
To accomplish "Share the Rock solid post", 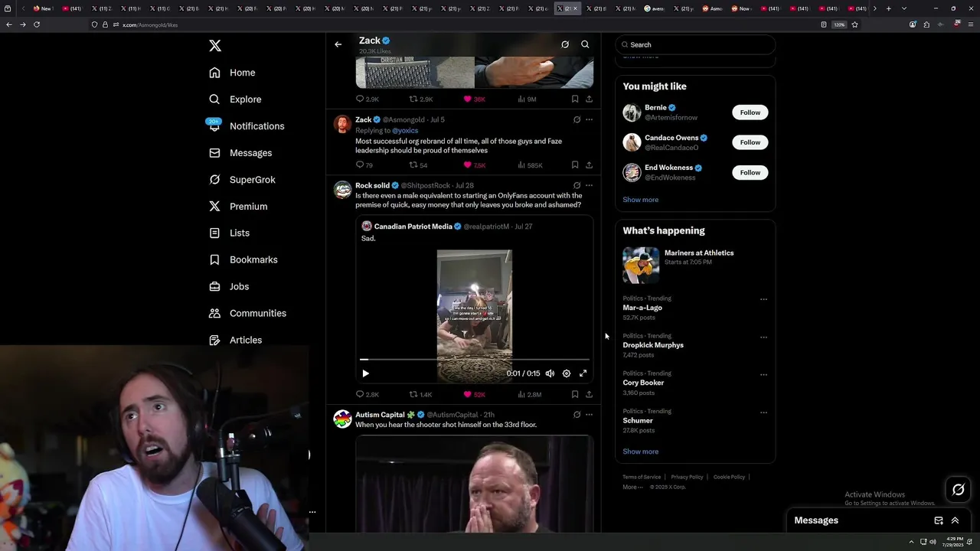I will click(589, 394).
